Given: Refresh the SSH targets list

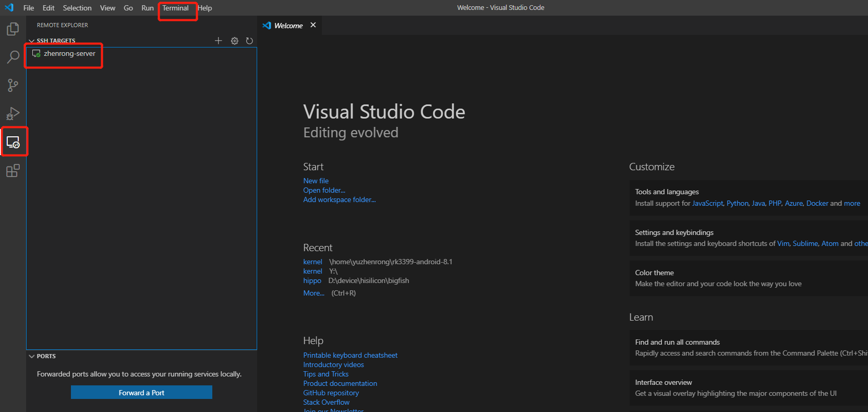Looking at the screenshot, I should click(249, 41).
